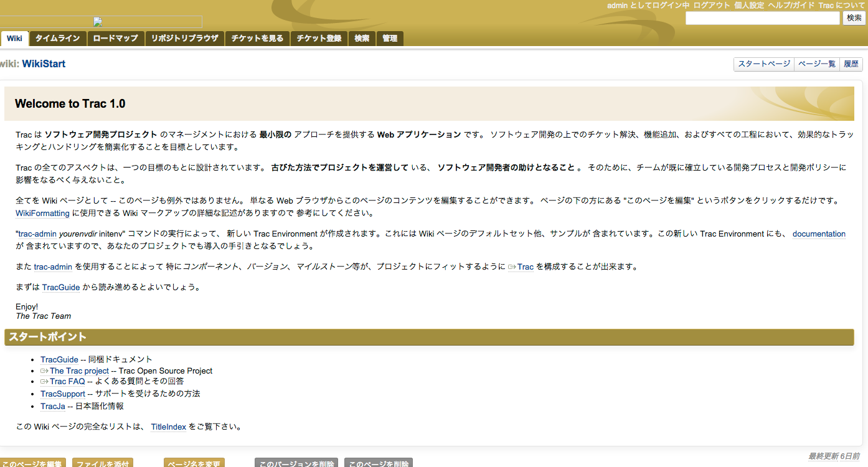Open the TracSupport link
868x467 pixels.
(x=63, y=394)
